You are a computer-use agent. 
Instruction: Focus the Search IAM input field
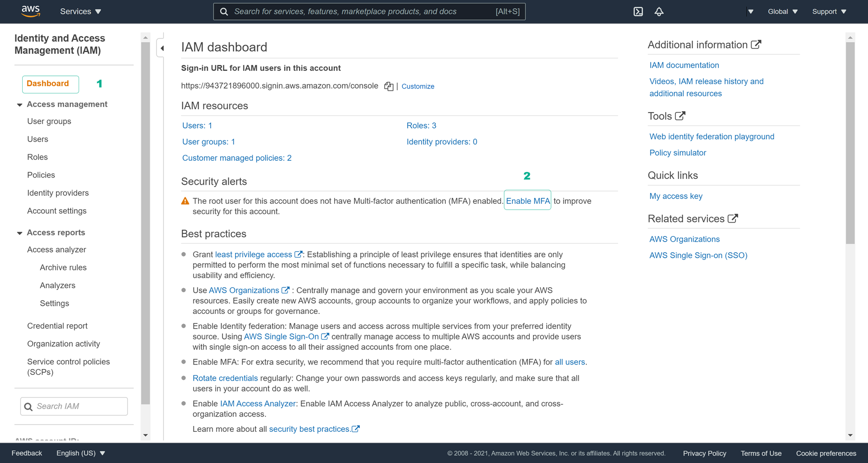(x=74, y=407)
